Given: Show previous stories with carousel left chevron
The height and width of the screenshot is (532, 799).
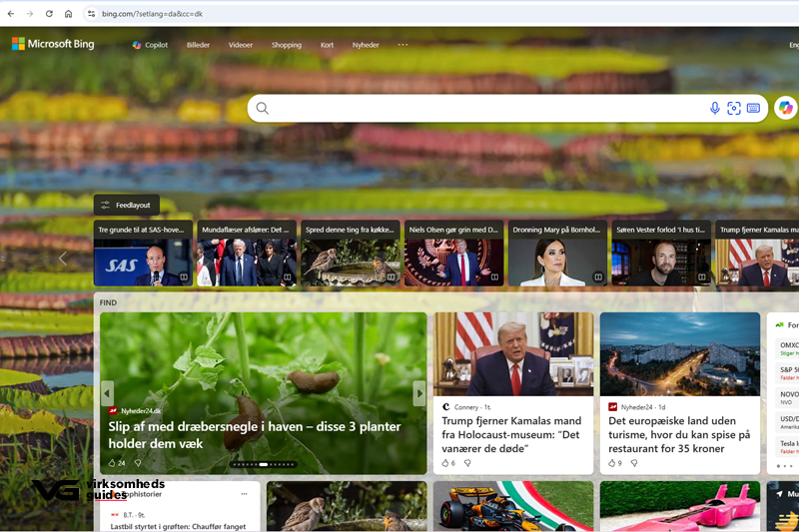Looking at the screenshot, I should click(62, 259).
